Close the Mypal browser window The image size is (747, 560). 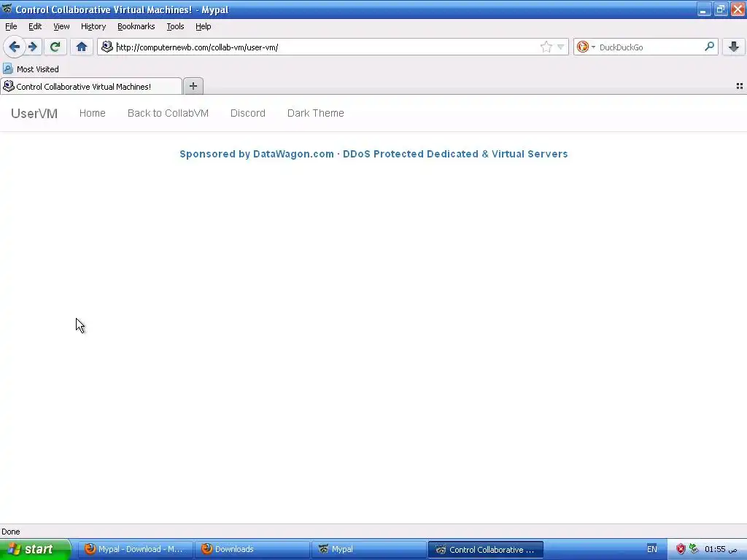(738, 9)
